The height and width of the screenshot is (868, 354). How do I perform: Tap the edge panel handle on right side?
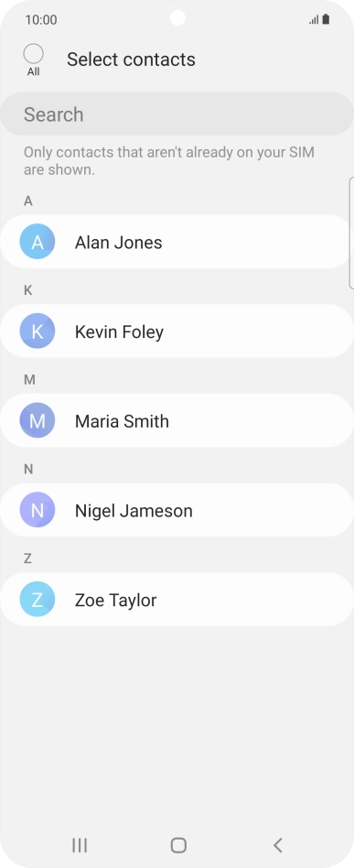pos(351,233)
